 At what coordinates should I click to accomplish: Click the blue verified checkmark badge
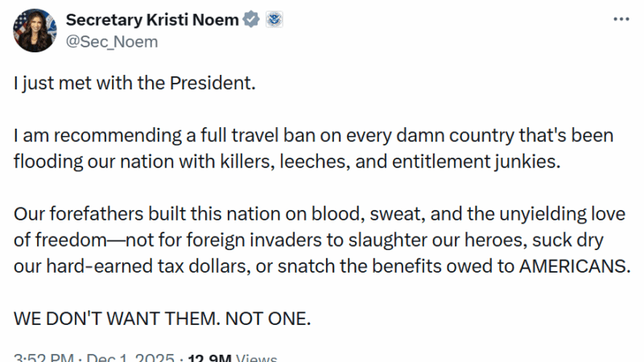click(x=252, y=20)
